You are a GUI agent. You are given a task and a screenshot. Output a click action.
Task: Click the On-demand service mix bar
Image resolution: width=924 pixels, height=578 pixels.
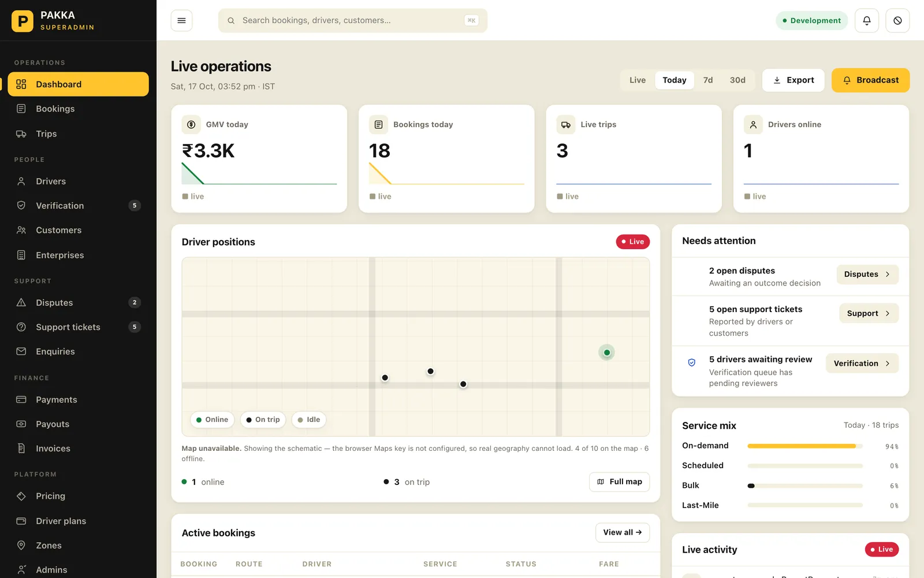[x=804, y=446]
